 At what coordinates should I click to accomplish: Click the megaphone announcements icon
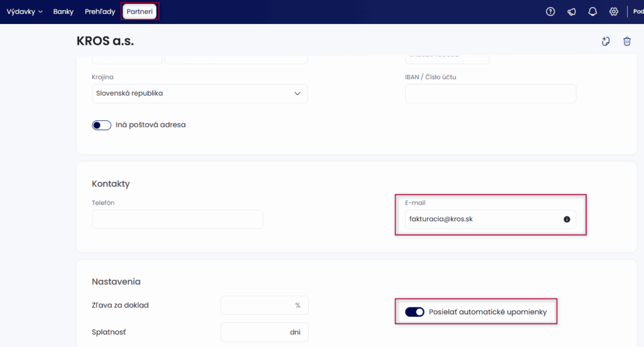click(x=572, y=11)
